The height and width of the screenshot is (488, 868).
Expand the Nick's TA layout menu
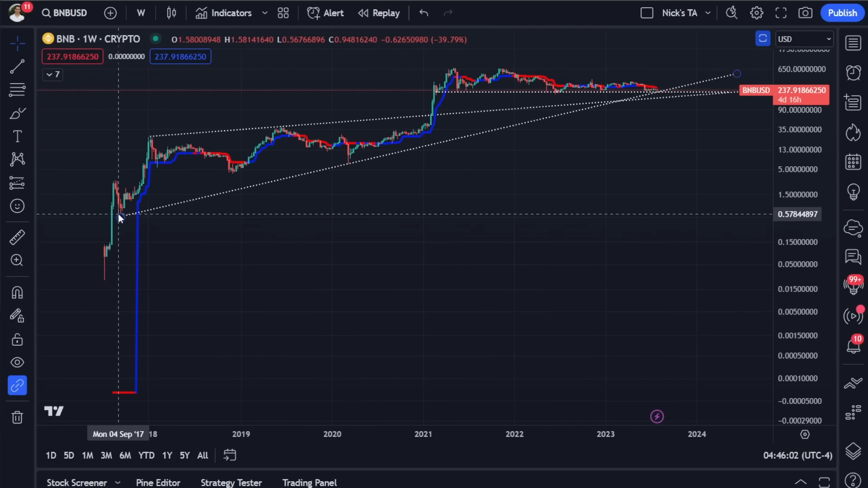[x=708, y=13]
